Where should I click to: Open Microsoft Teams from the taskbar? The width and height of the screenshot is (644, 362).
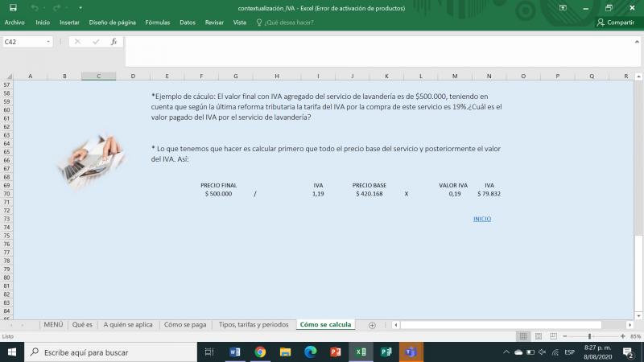click(x=411, y=352)
